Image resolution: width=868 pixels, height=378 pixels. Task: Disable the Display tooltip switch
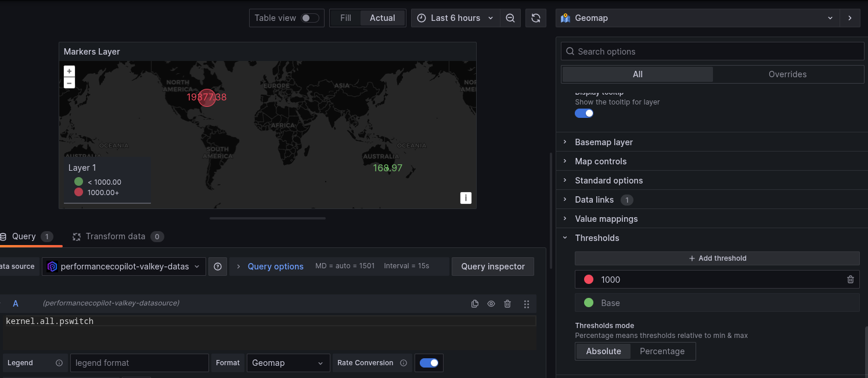(584, 113)
